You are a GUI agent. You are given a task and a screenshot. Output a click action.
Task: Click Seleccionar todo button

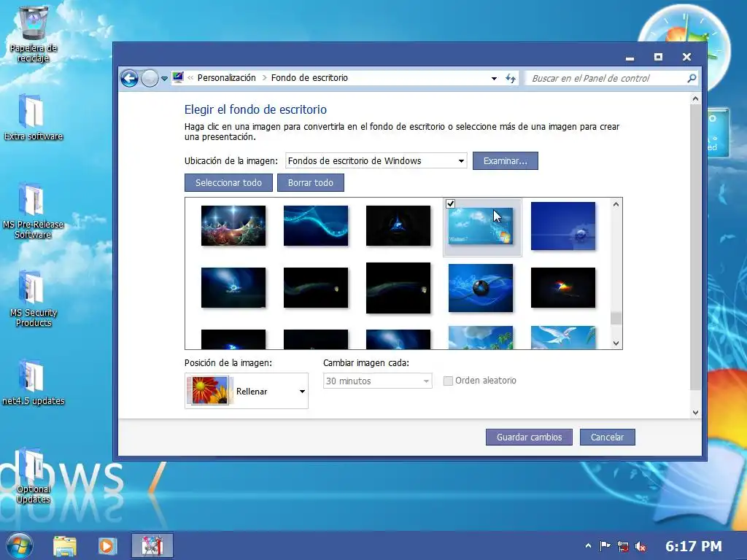click(x=228, y=182)
